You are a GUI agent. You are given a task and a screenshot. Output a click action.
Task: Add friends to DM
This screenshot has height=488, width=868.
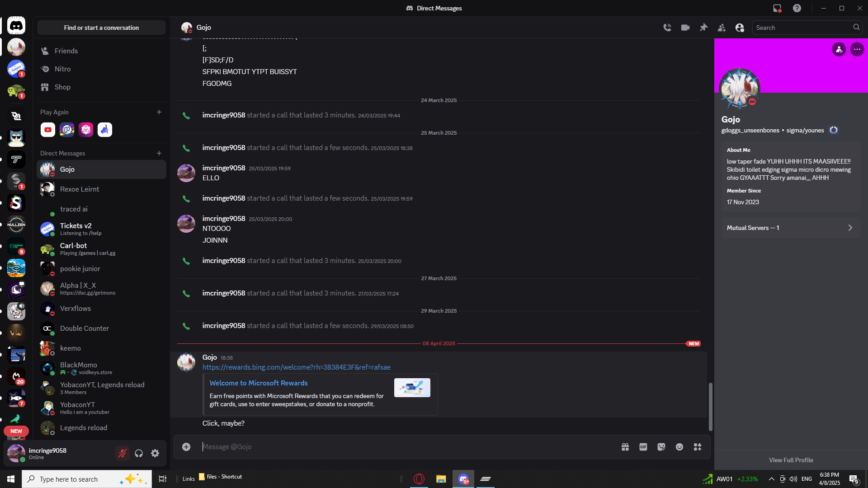[722, 28]
